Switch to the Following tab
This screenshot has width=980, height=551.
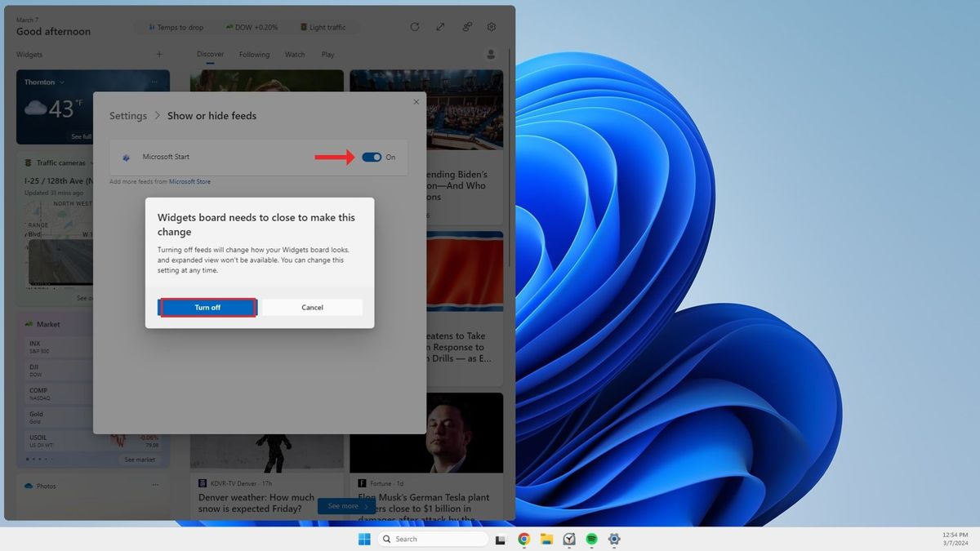pos(254,54)
